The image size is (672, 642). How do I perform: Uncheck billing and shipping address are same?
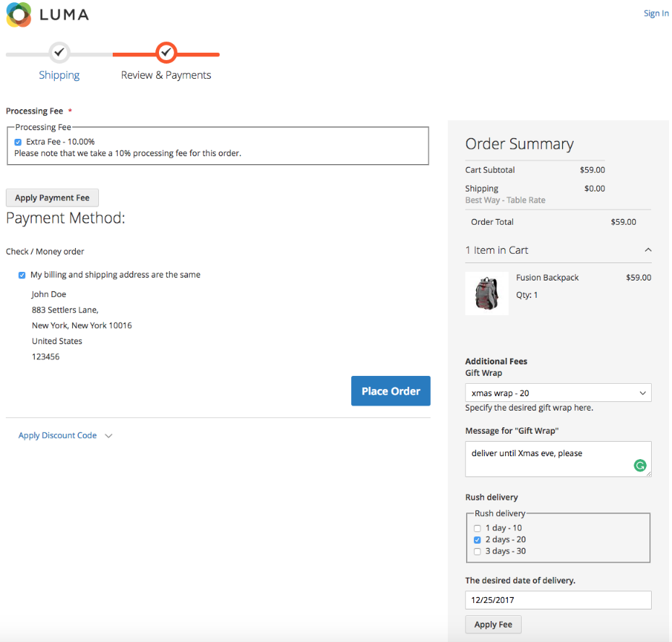click(x=22, y=275)
